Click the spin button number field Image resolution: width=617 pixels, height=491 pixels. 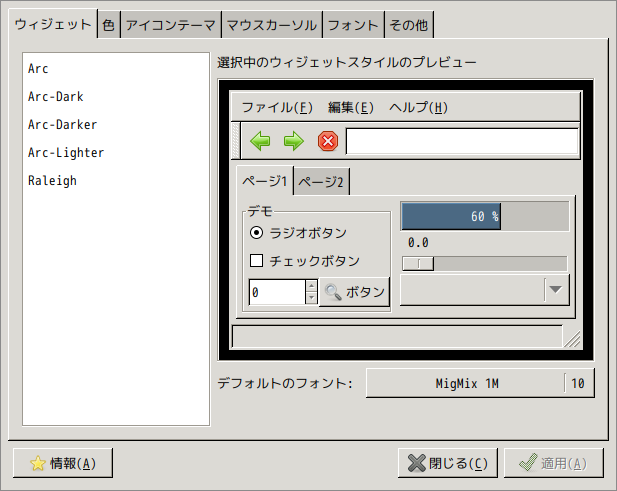coord(277,292)
